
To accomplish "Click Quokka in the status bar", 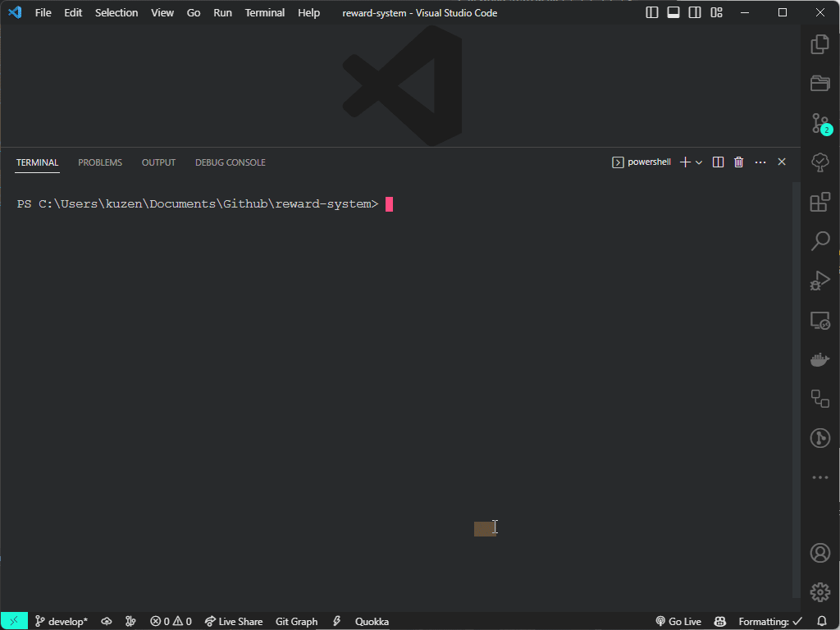I will click(x=372, y=622).
